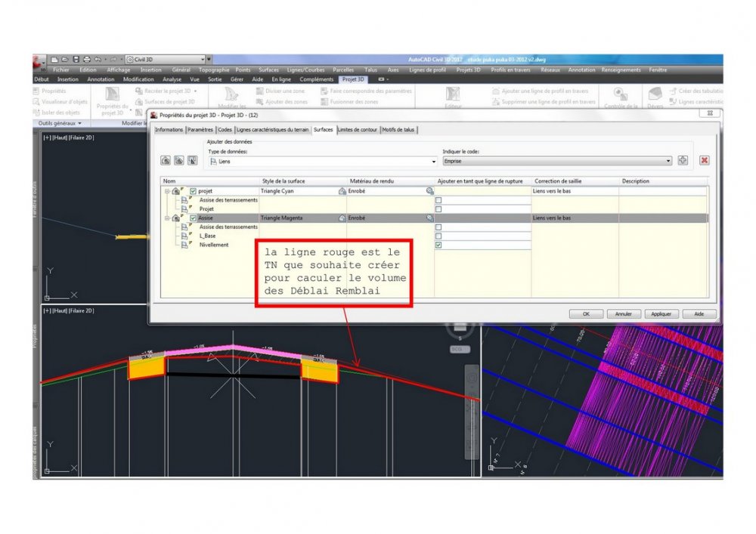The image size is (756, 534).
Task: Click the save icon in quick access toolbar
Action: pos(76,59)
